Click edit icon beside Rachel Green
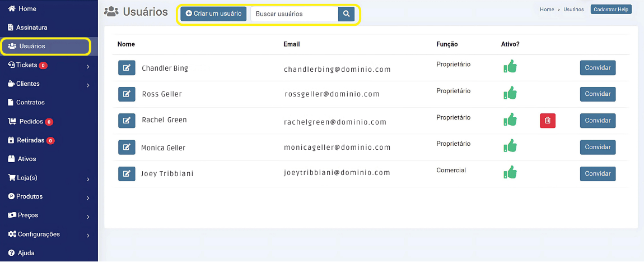This screenshot has height=262, width=644. 127,121
